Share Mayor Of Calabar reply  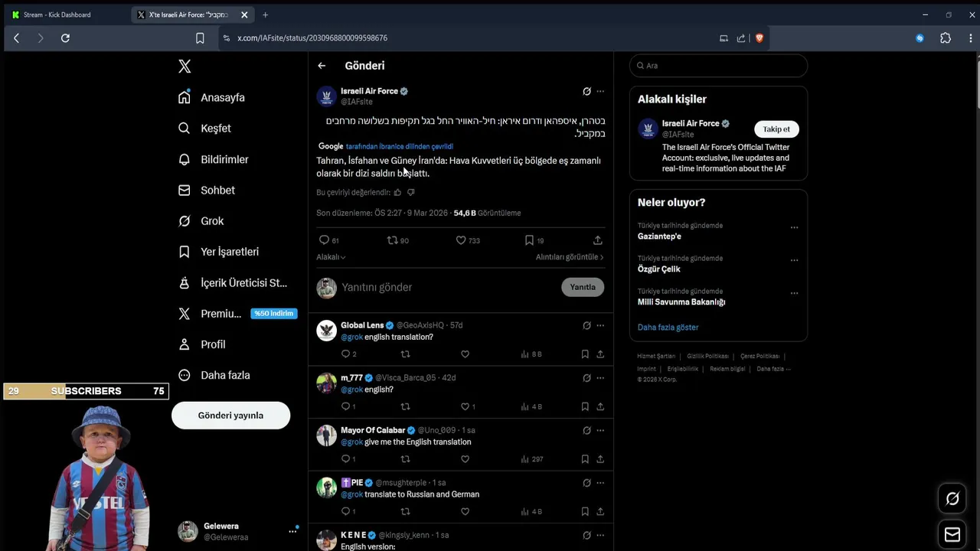600,459
